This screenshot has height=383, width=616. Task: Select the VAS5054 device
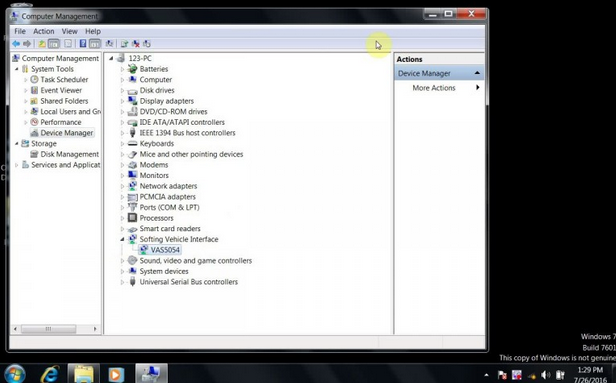point(165,249)
